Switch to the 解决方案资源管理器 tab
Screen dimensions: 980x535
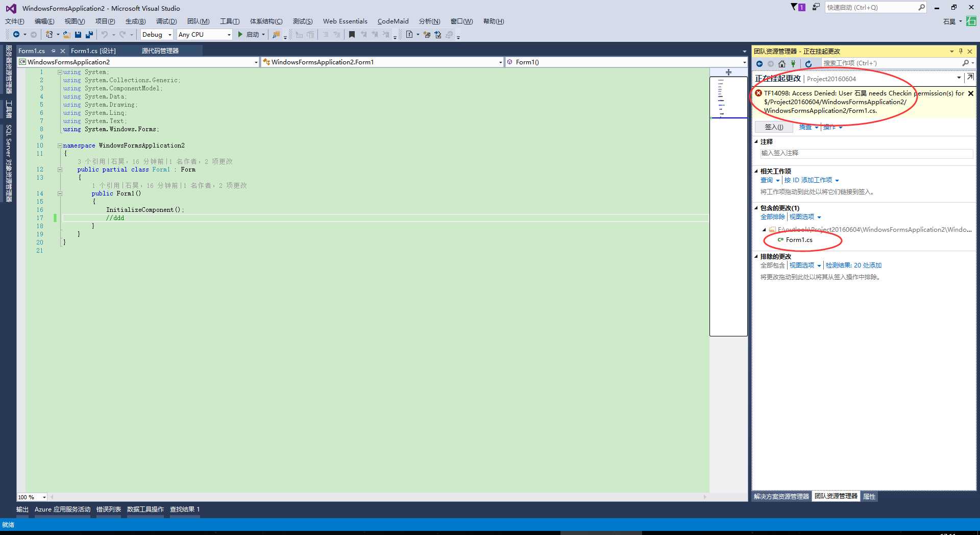(x=781, y=496)
